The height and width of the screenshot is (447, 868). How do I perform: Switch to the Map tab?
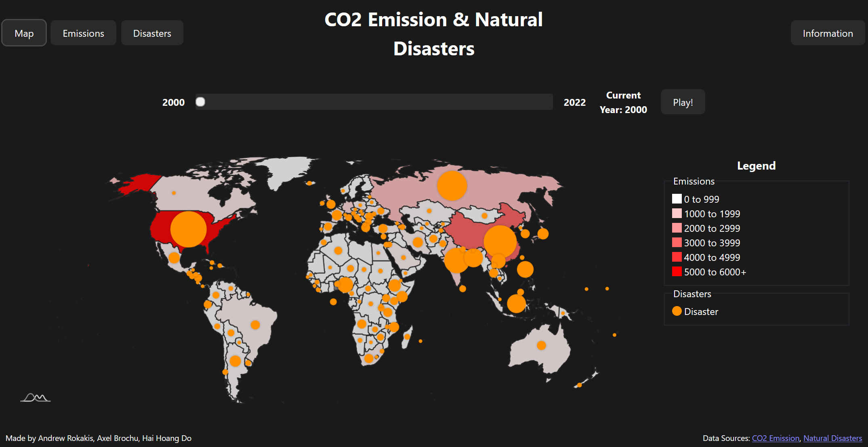click(24, 33)
